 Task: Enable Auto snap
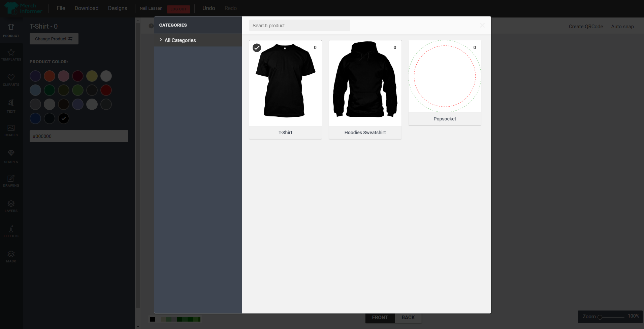tap(622, 27)
